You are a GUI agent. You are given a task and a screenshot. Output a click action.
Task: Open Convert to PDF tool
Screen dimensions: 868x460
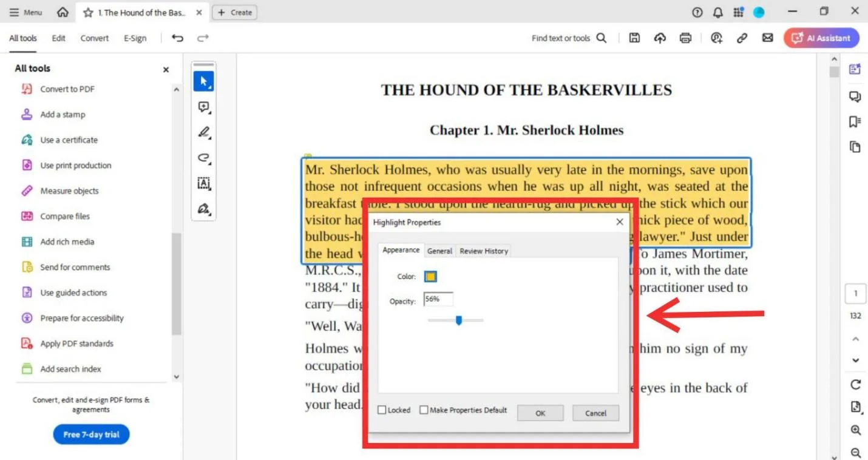67,89
